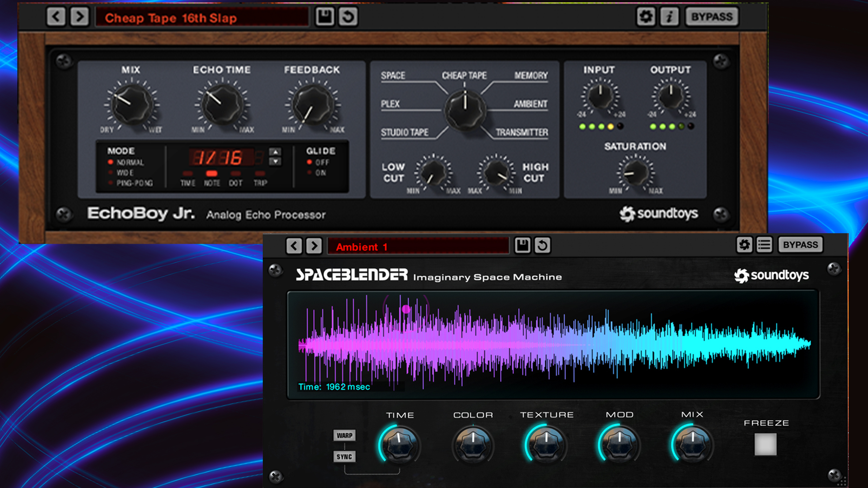Open the SpaceBlender preset list icon
This screenshot has width=868, height=488.
pyautogui.click(x=765, y=245)
